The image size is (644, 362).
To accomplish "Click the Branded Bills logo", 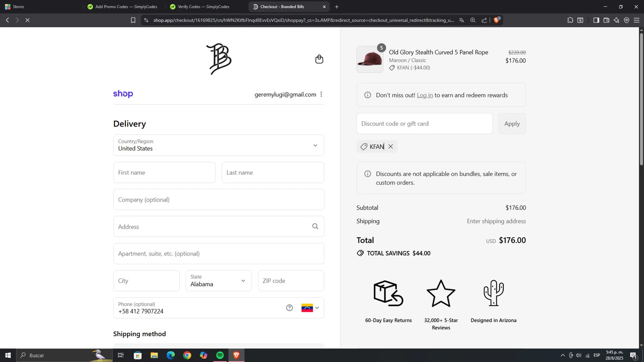I will [x=219, y=59].
